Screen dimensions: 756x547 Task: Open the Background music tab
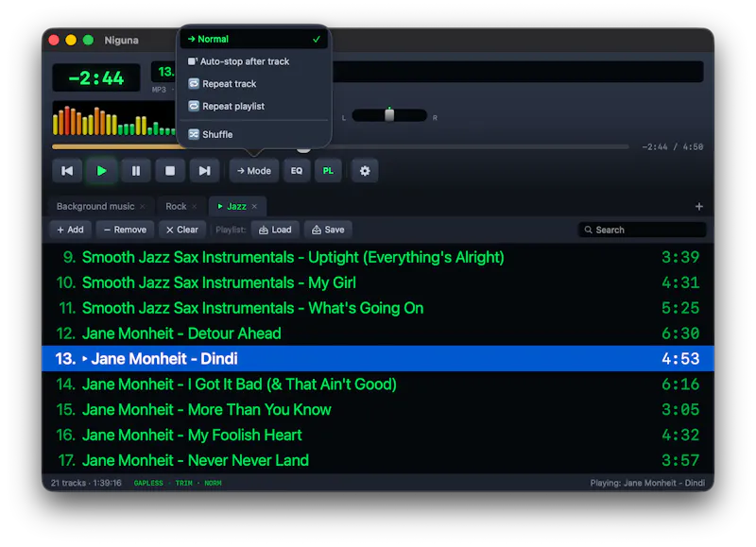[95, 206]
